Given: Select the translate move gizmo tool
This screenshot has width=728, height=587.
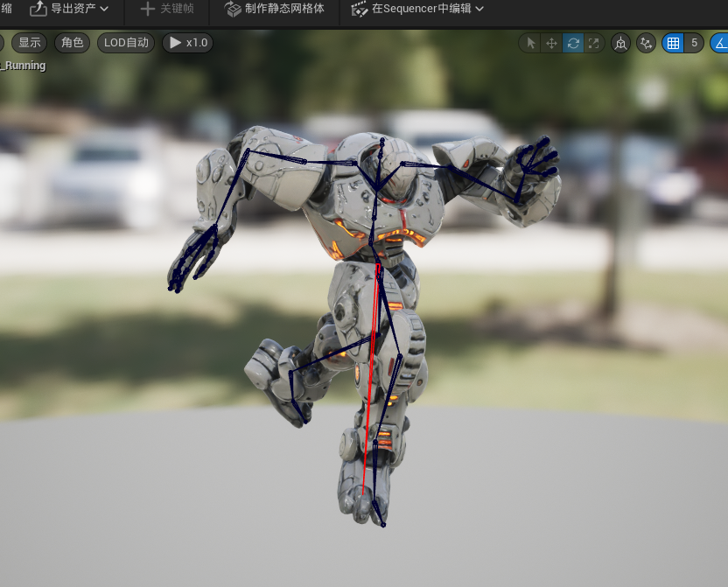Looking at the screenshot, I should tap(551, 43).
